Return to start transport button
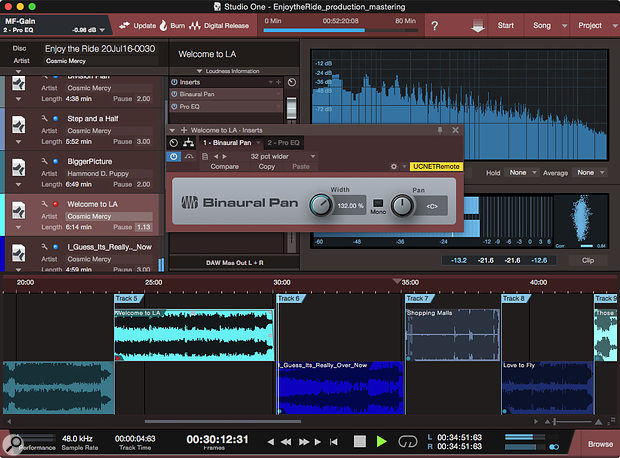 coord(334,442)
